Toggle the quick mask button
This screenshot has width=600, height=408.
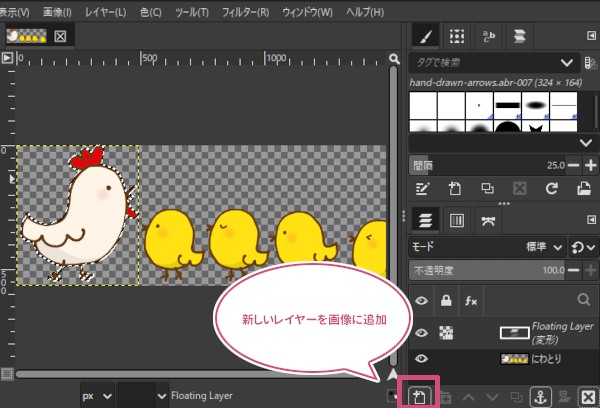click(x=7, y=374)
